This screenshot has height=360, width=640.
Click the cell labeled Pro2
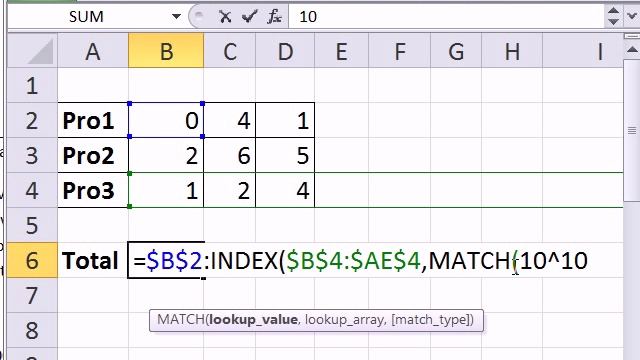click(93, 156)
